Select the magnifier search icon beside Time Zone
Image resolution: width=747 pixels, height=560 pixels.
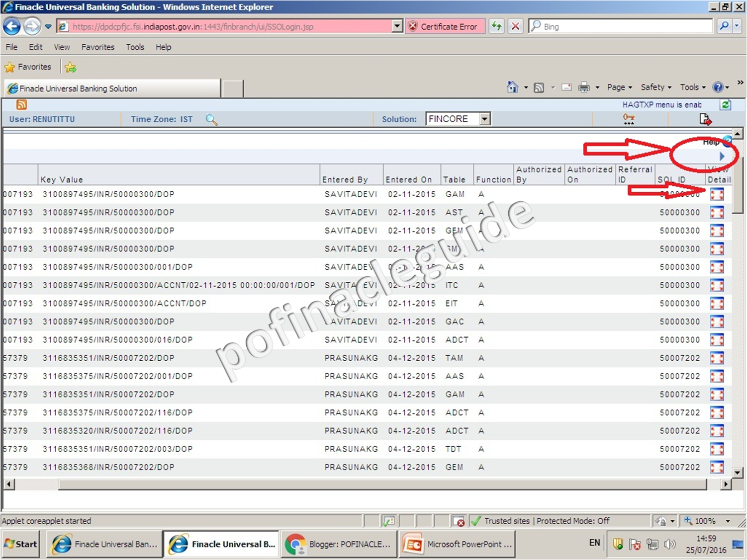pyautogui.click(x=211, y=119)
